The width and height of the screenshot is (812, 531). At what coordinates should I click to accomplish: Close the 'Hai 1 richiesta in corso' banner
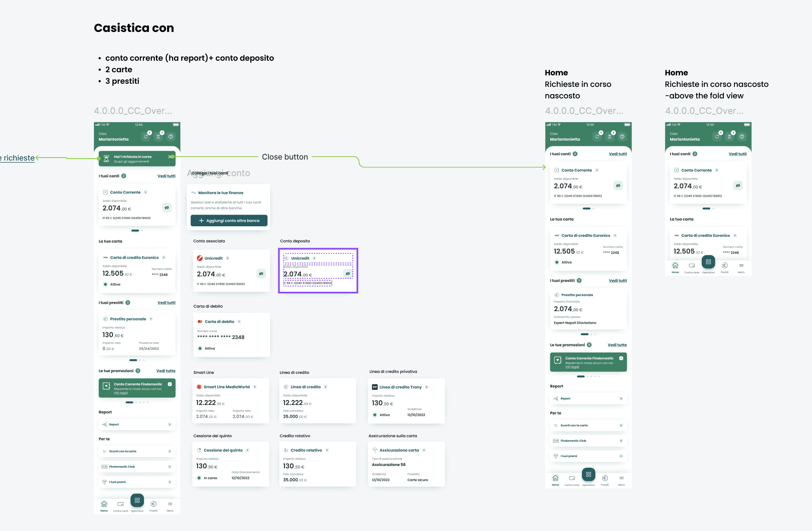169,156
